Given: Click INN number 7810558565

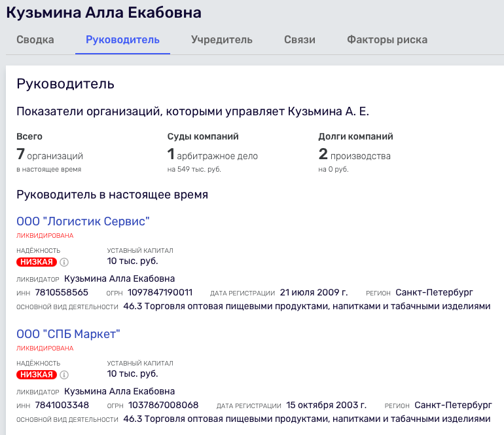Looking at the screenshot, I should pyautogui.click(x=62, y=292).
